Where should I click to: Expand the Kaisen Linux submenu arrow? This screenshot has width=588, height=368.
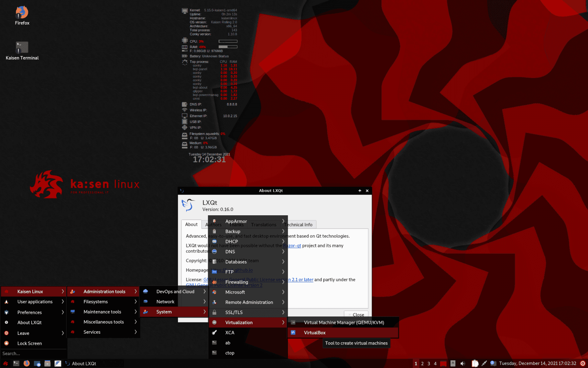62,291
